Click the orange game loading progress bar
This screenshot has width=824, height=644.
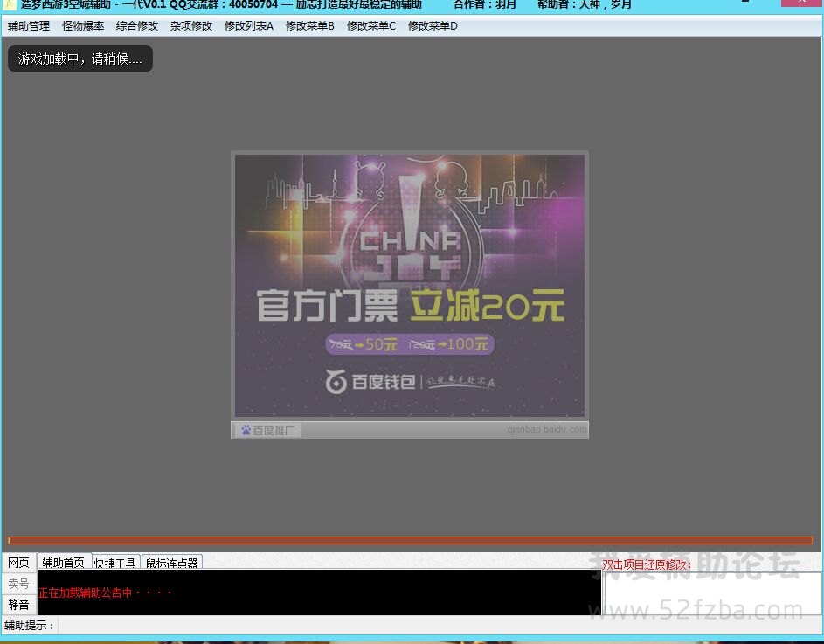tap(411, 540)
